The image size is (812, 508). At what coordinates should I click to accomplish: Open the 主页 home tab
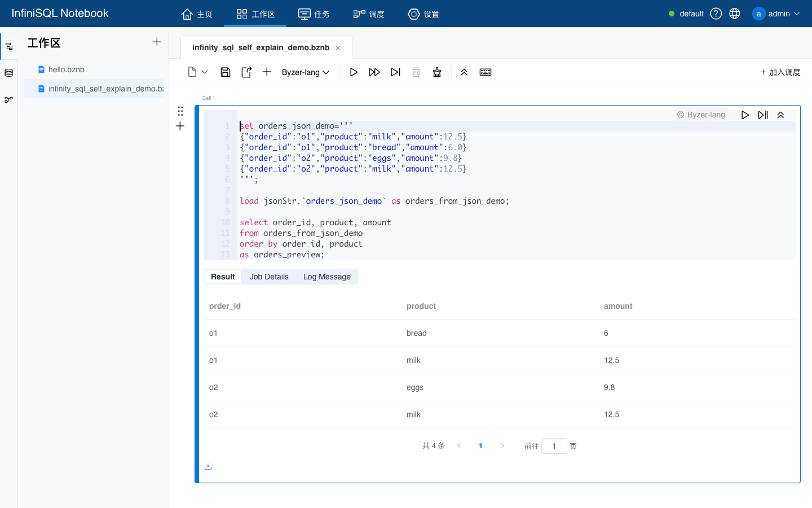[197, 14]
